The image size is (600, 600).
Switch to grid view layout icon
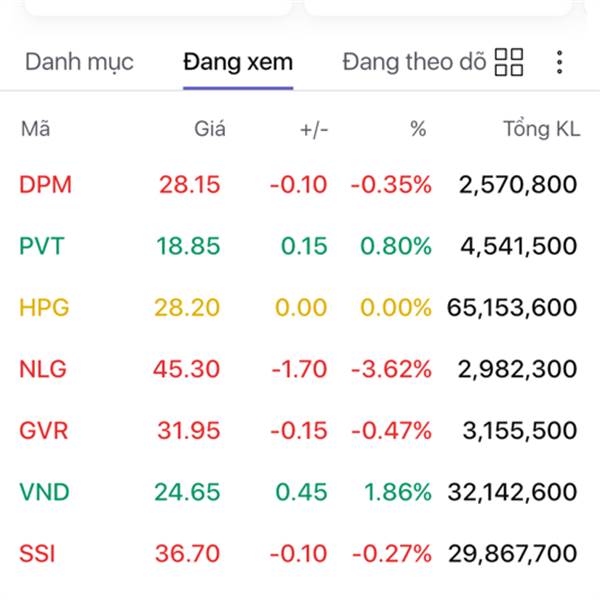click(509, 62)
